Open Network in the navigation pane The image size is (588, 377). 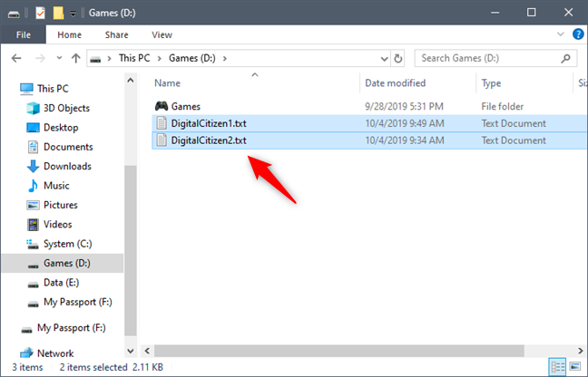[x=55, y=353]
